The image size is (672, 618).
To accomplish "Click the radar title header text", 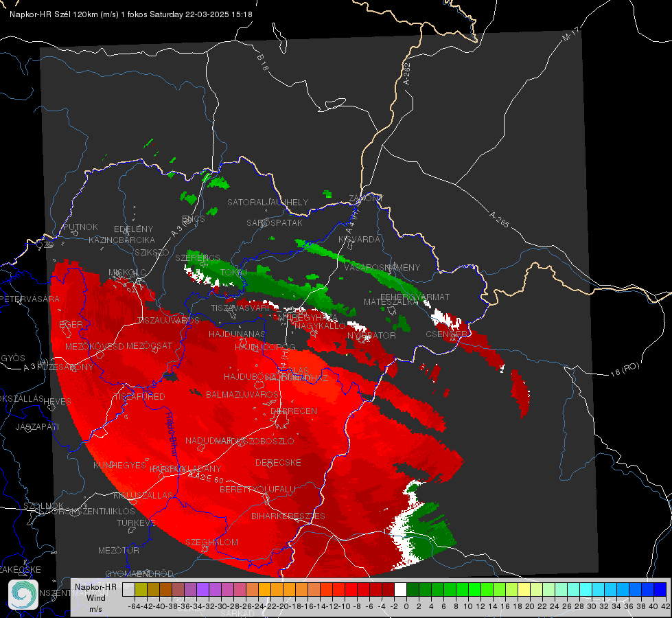I will [x=130, y=14].
